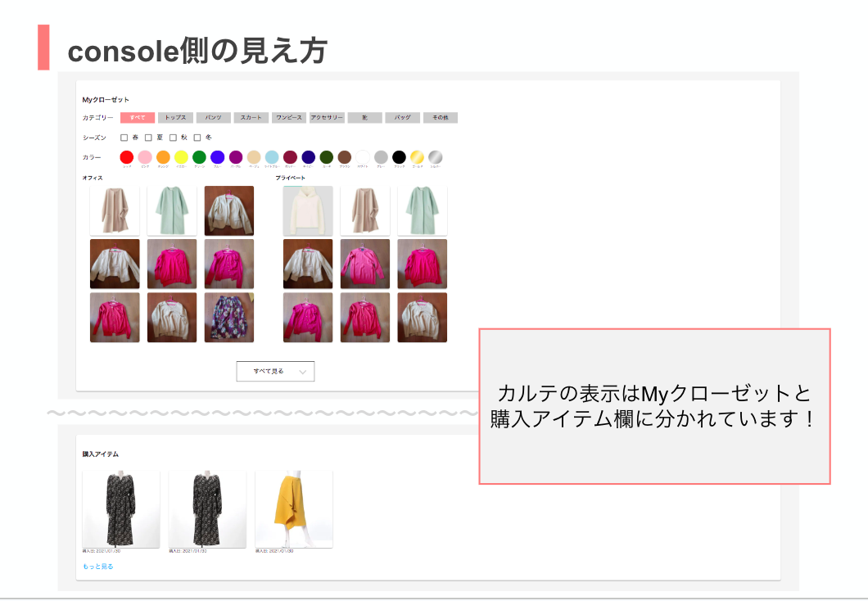Tick the 夏 season checkbox
The height and width of the screenshot is (601, 868).
[x=149, y=138]
